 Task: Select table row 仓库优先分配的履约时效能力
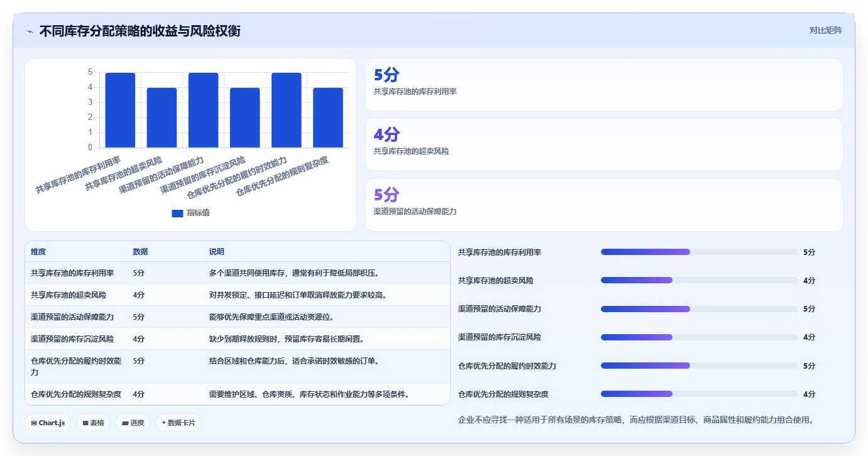click(x=238, y=367)
